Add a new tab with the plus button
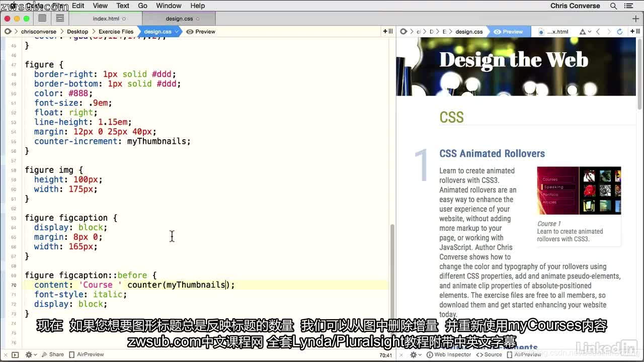The image size is (644, 362). point(636,19)
